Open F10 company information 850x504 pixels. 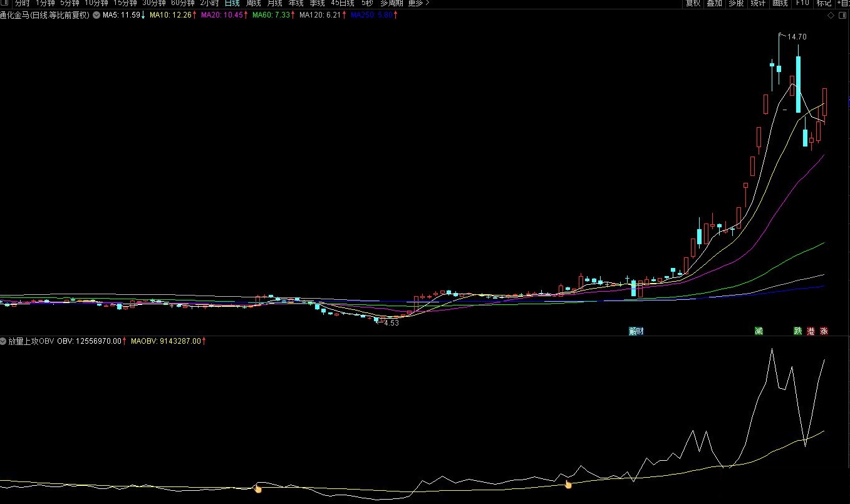802,3
